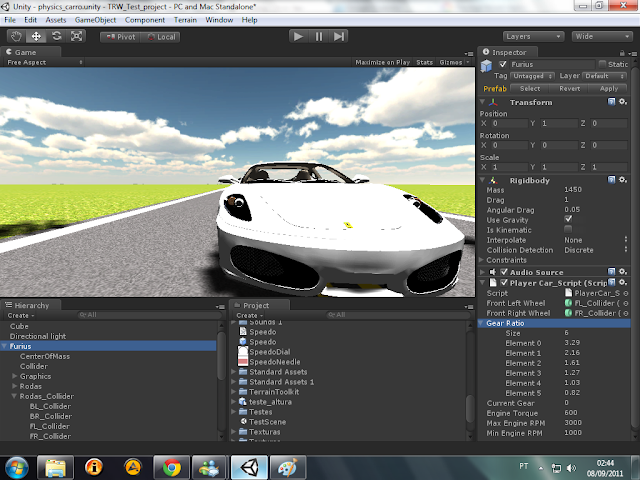Select the Hand tool in toolbar
This screenshot has width=640, height=480.
16,36
